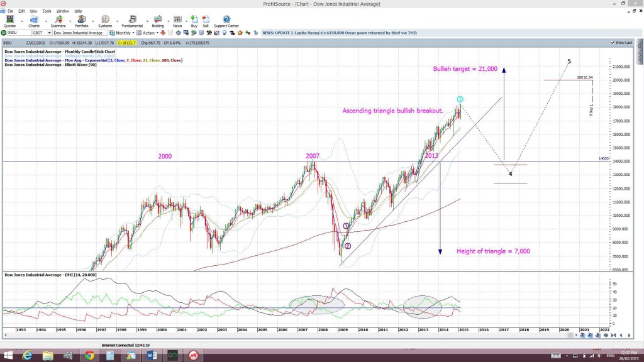
Task: Click the news headline ticker link
Action: [340, 33]
